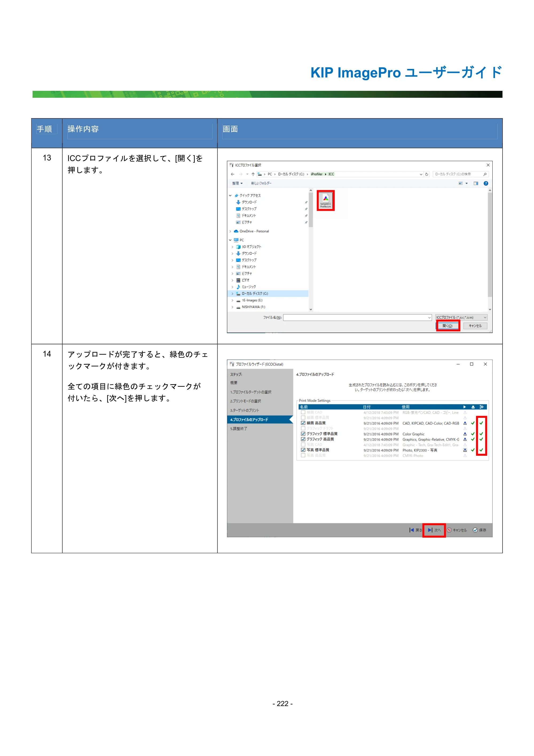Refresh the ICC folder listing
This screenshot has height=756, width=534.
427,174
